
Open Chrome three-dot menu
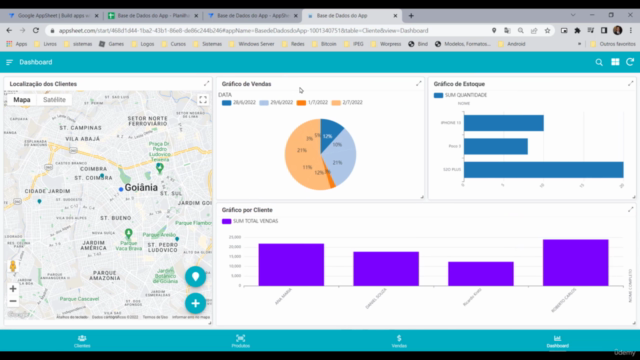[x=631, y=31]
